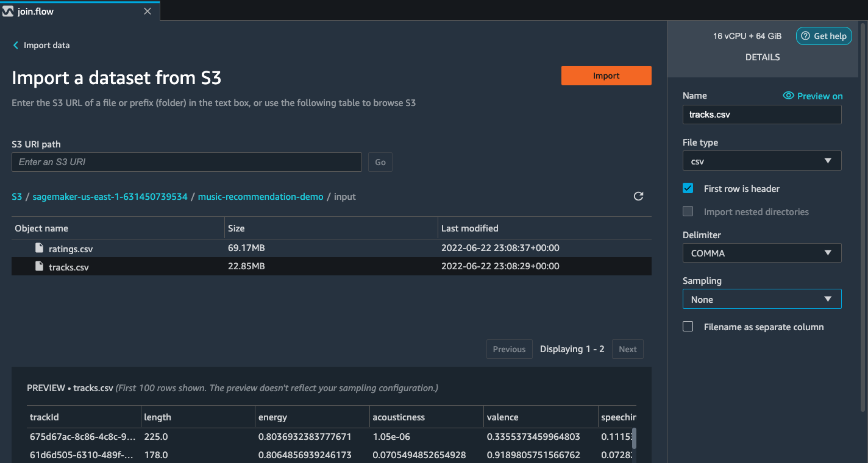Open the Delimiter COMMA dropdown
Screen dimensions: 868x463
click(x=762, y=253)
